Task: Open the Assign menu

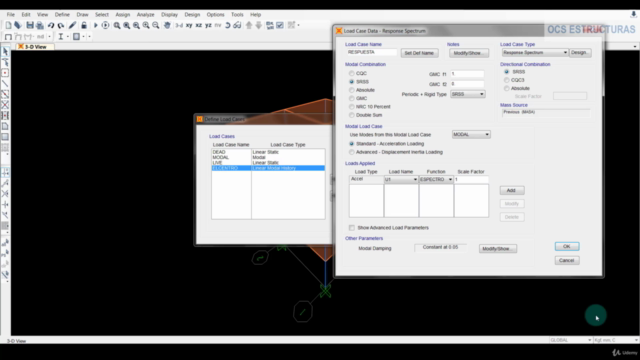Action: (x=122, y=14)
